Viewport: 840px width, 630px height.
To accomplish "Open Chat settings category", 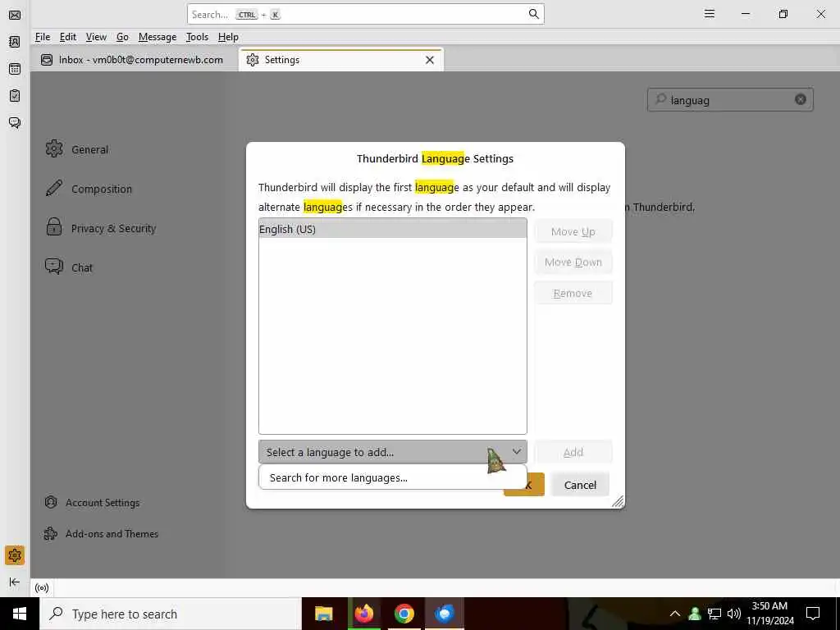I will 69,267.
